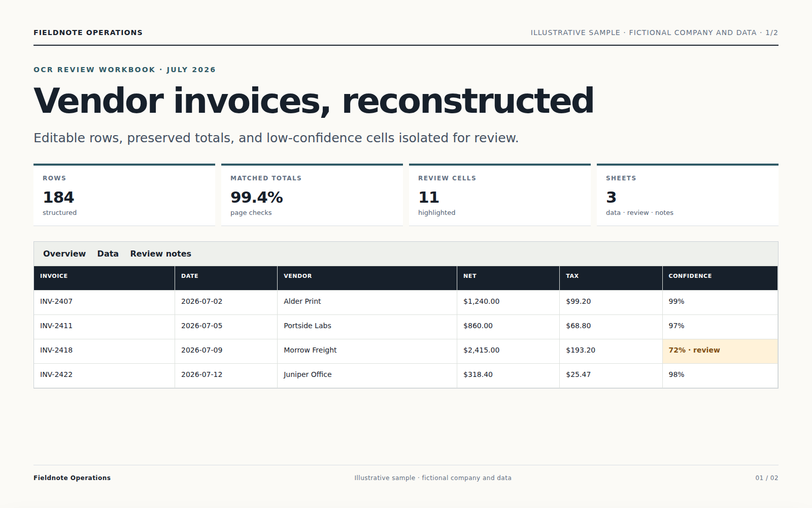Click footer text Fieldnote Operations
Viewport: 812px width, 508px height.
coord(72,478)
